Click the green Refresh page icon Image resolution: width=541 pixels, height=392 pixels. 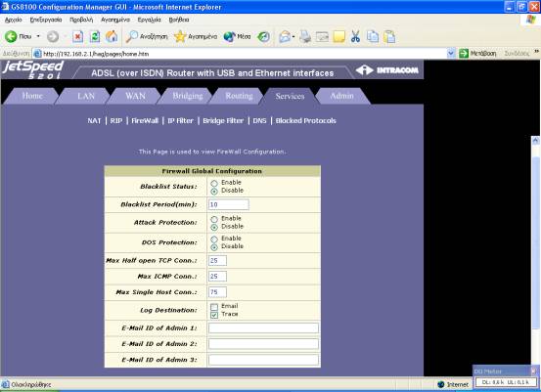[95, 36]
